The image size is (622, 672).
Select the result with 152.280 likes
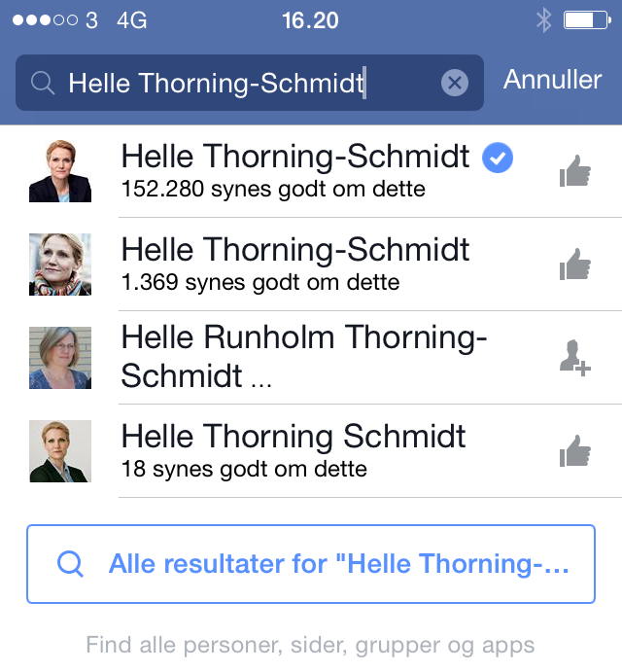(x=311, y=171)
